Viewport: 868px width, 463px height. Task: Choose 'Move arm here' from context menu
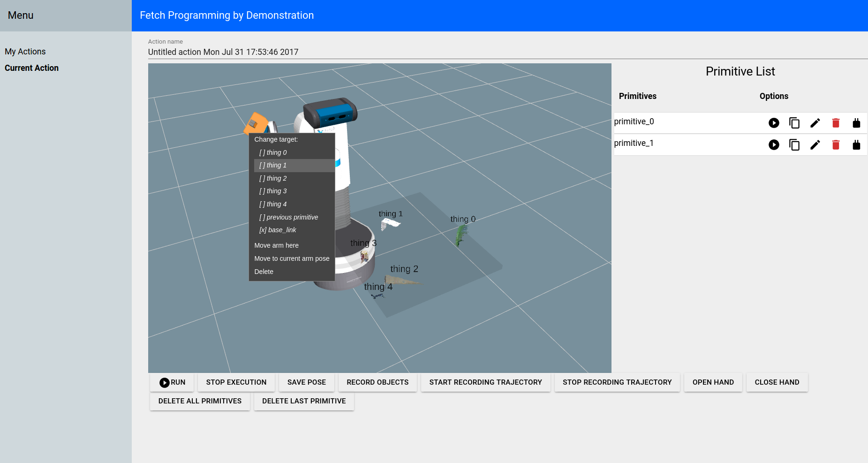[x=292, y=245]
